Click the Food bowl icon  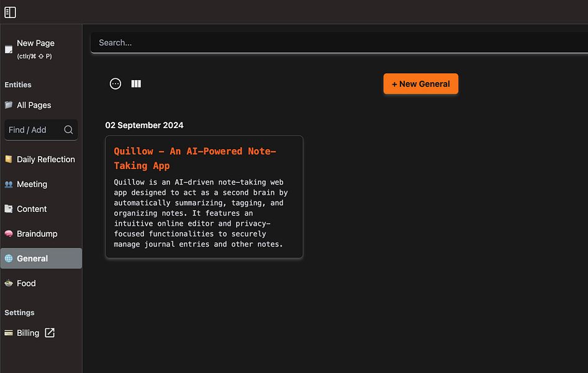pos(9,283)
